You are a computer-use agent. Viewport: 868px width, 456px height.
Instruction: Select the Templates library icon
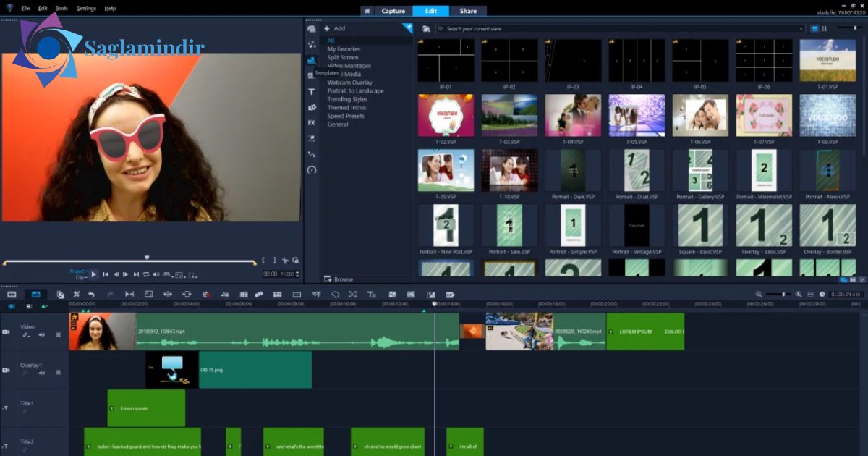click(x=312, y=60)
